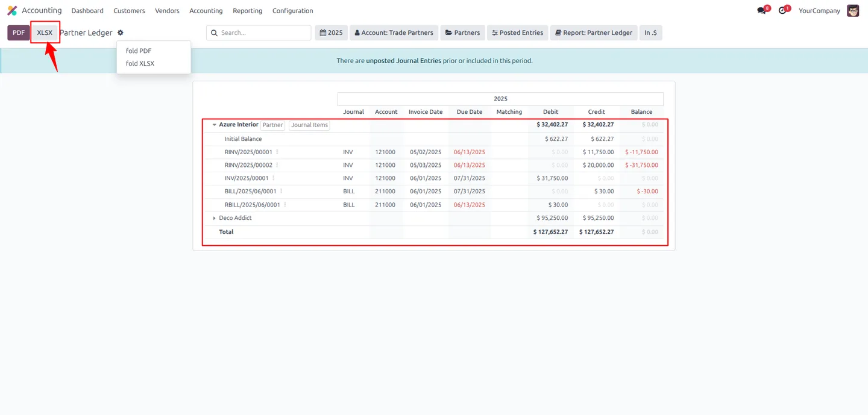Click the 2025 period header cell
868x415 pixels.
point(500,99)
